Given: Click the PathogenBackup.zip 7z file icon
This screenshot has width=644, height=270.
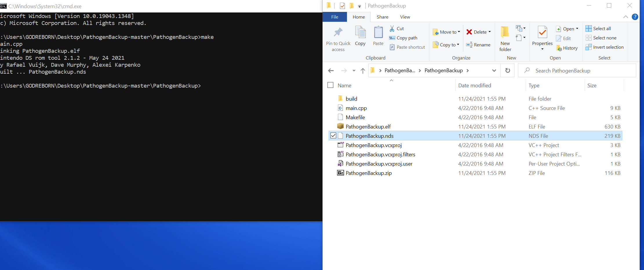Looking at the screenshot, I should point(341,173).
